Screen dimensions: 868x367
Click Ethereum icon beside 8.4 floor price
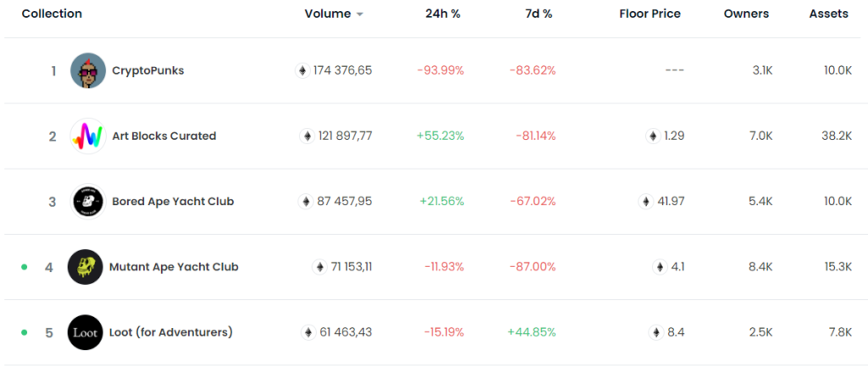tap(656, 332)
